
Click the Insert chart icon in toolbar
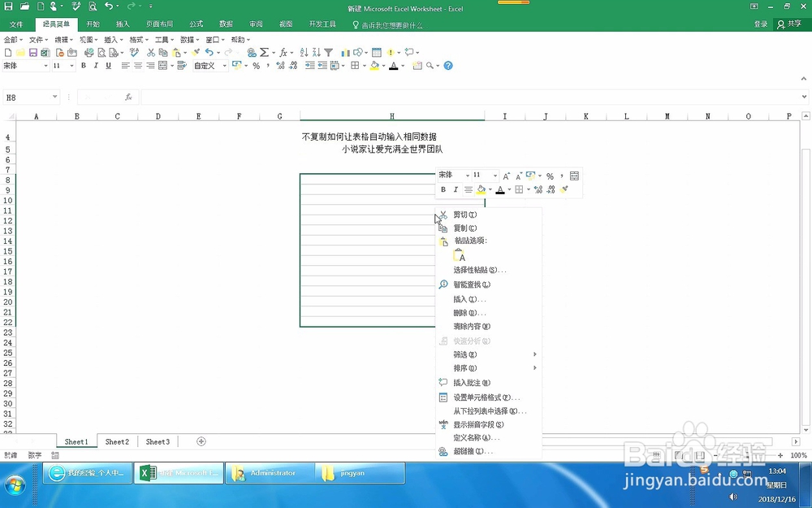click(345, 52)
